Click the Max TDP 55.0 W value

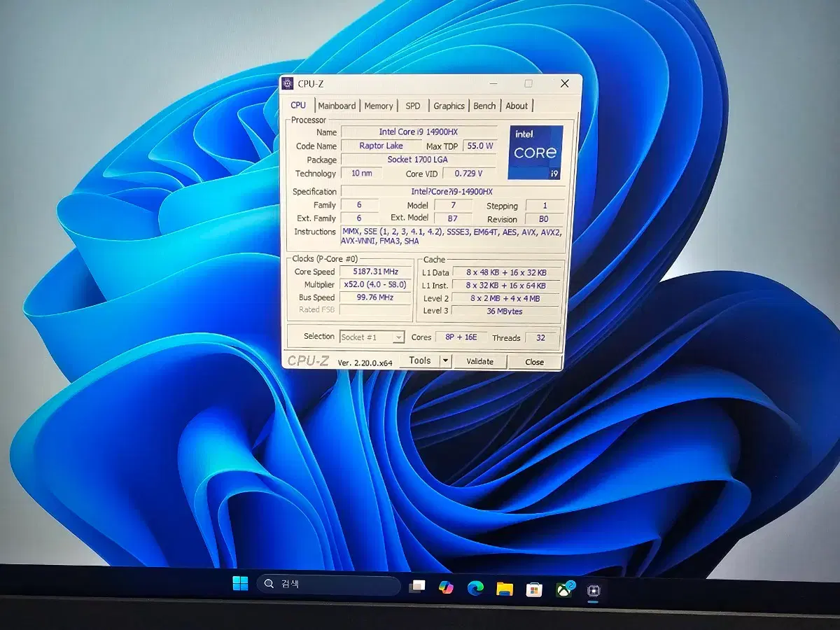480,146
